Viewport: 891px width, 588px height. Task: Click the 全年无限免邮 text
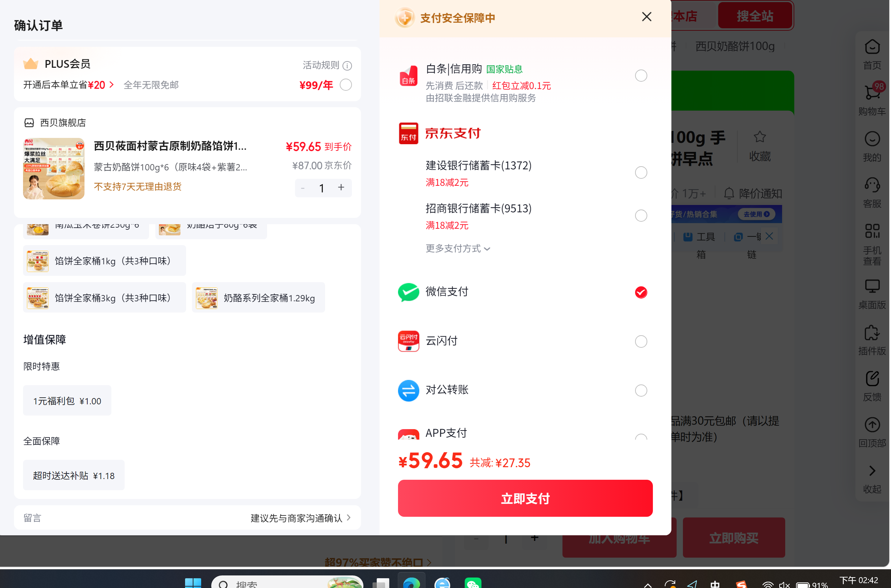(x=151, y=85)
